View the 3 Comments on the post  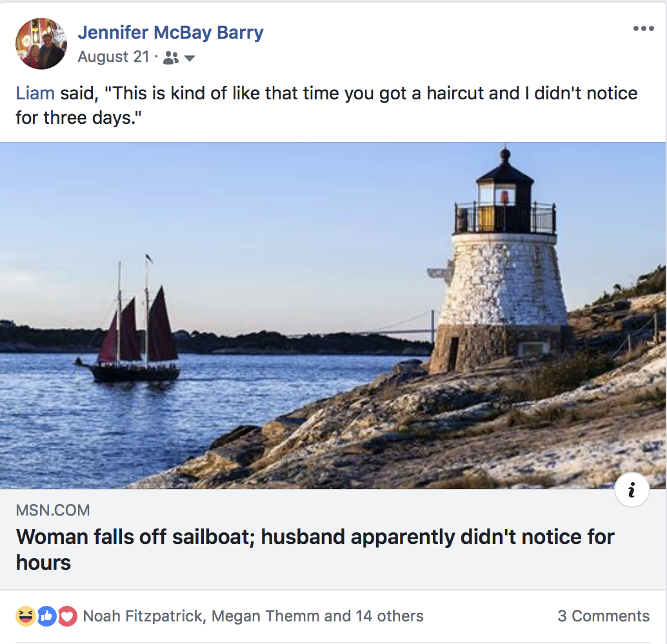pos(603,616)
